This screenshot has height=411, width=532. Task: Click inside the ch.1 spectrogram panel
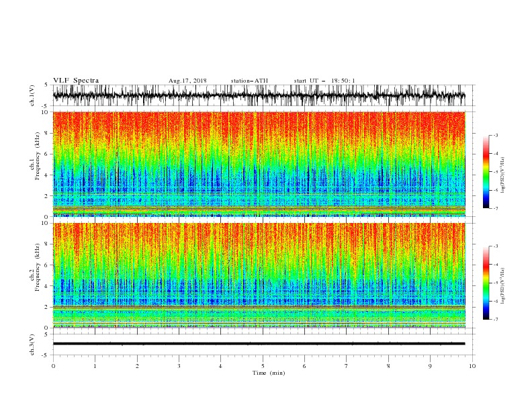point(259,164)
